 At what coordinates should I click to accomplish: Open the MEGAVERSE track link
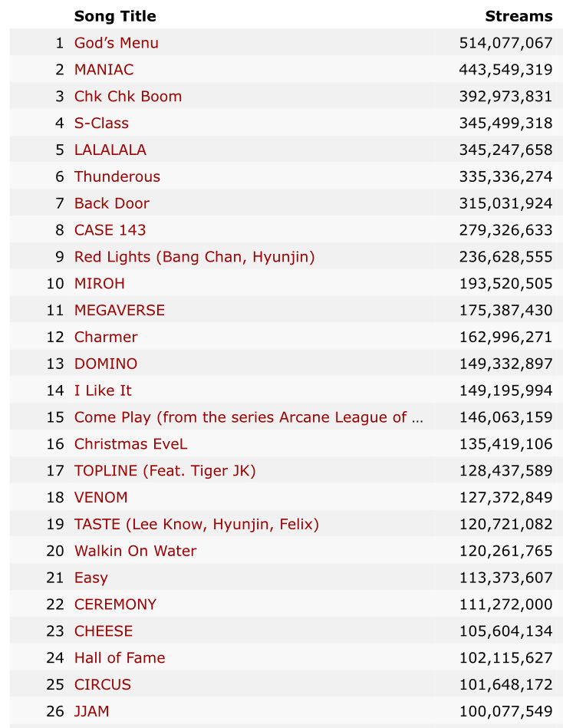(x=120, y=310)
